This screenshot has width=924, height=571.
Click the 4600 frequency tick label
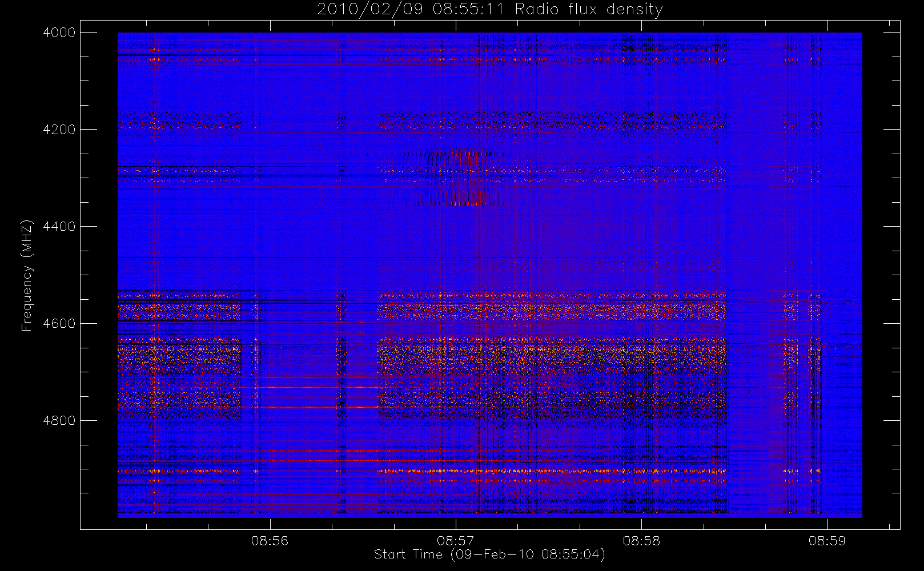pyautogui.click(x=59, y=324)
